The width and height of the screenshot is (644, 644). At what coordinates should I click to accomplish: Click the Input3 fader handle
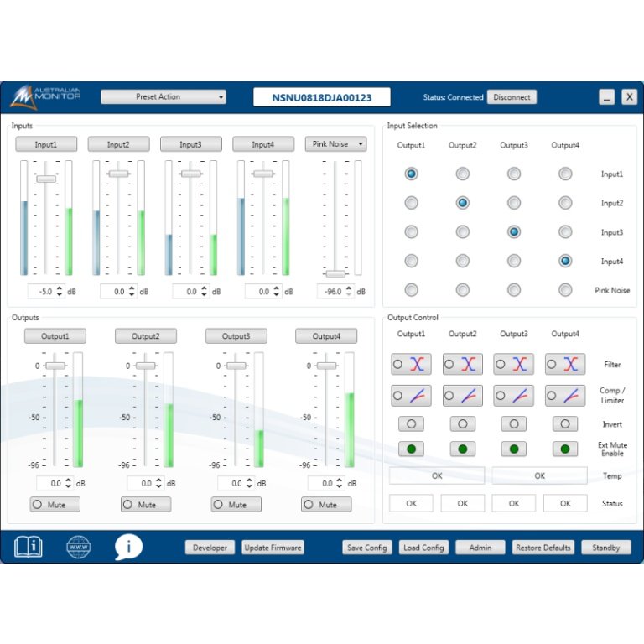191,174
